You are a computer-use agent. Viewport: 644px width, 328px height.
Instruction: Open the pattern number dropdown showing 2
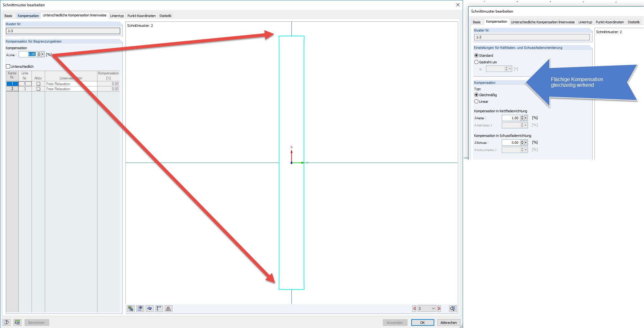pyautogui.click(x=427, y=308)
